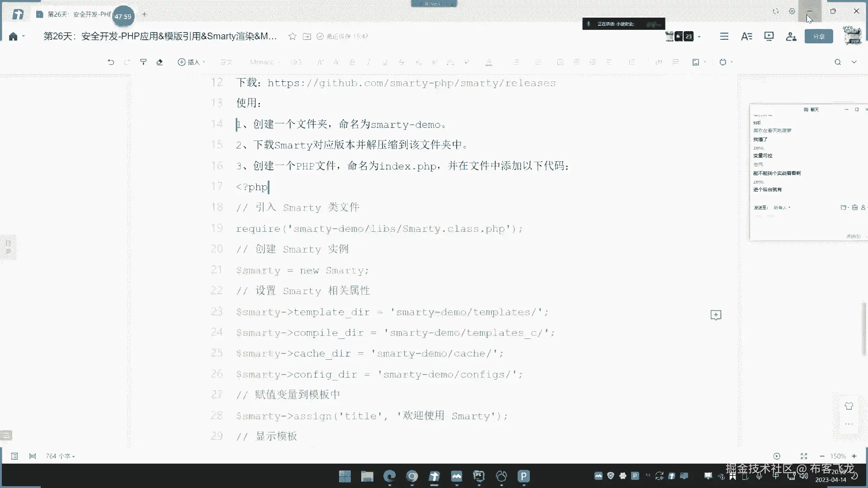Add a comment on line 23
Viewport: 868px width, 488px height.
click(716, 315)
